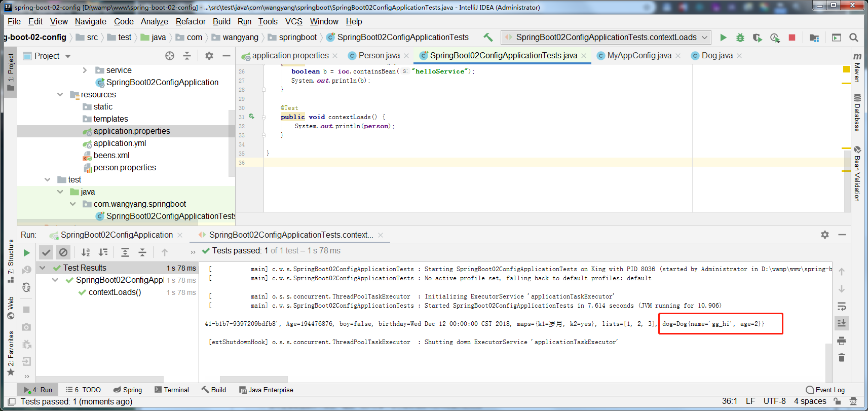
Task: Click UTF-8 file encoding in status bar
Action: [774, 401]
